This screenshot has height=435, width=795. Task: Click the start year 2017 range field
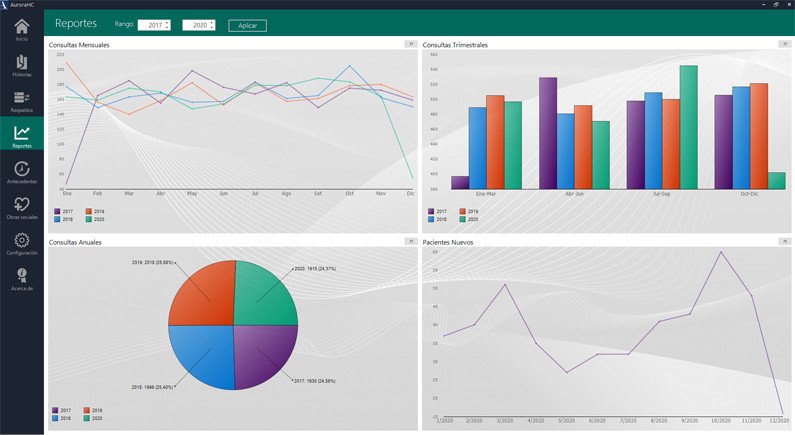(151, 25)
